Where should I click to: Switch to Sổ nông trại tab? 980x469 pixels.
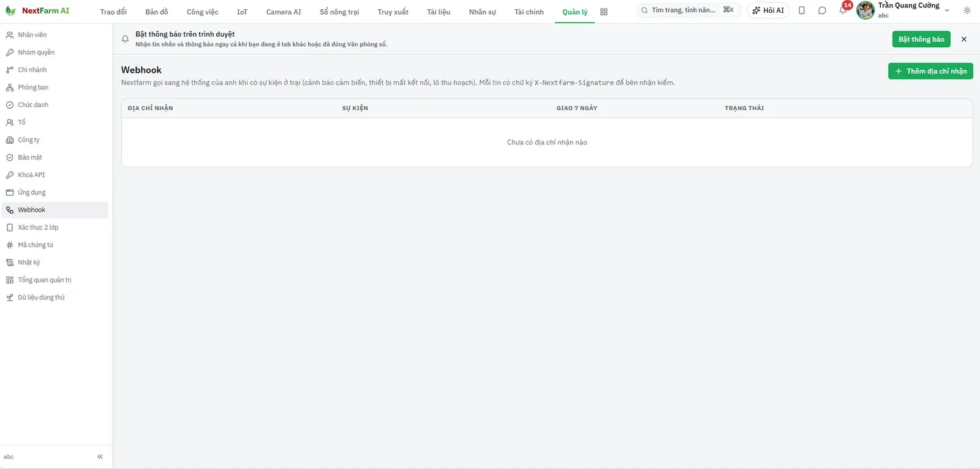339,12
